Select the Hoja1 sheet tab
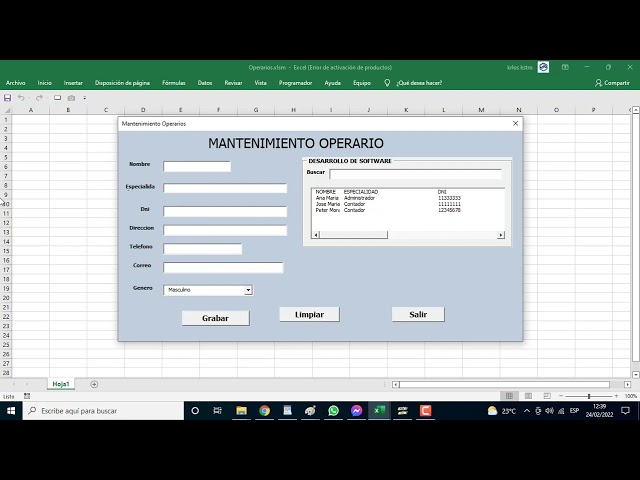The height and width of the screenshot is (480, 640). (61, 384)
